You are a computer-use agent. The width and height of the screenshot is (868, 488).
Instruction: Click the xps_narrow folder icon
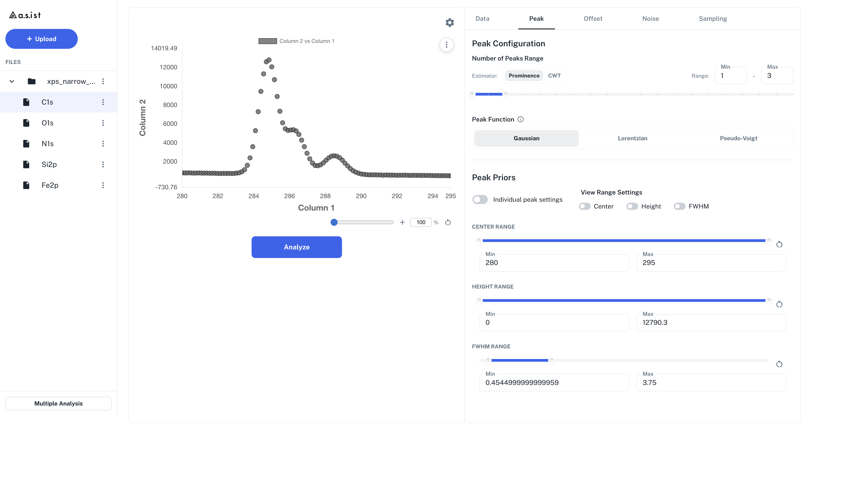pyautogui.click(x=32, y=81)
